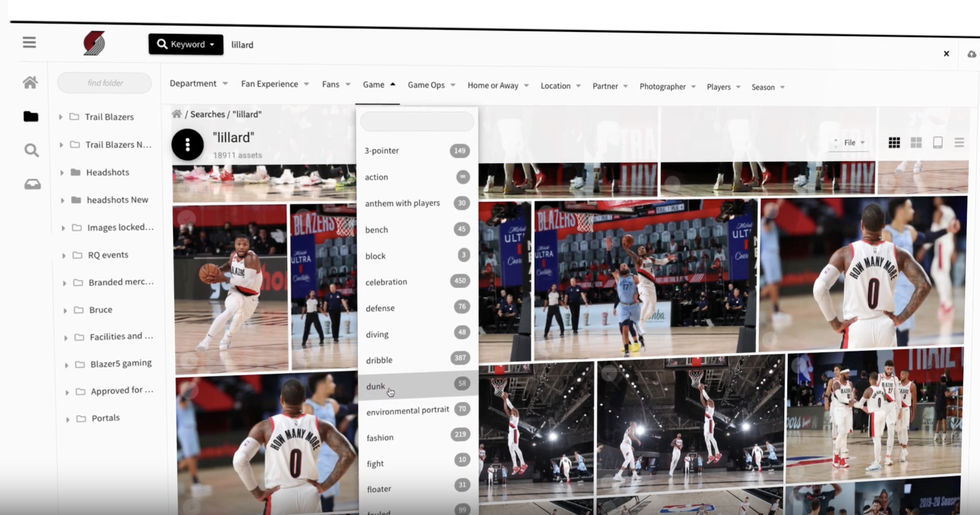
Task: Toggle sort direction arrows beside File
Action: click(835, 143)
